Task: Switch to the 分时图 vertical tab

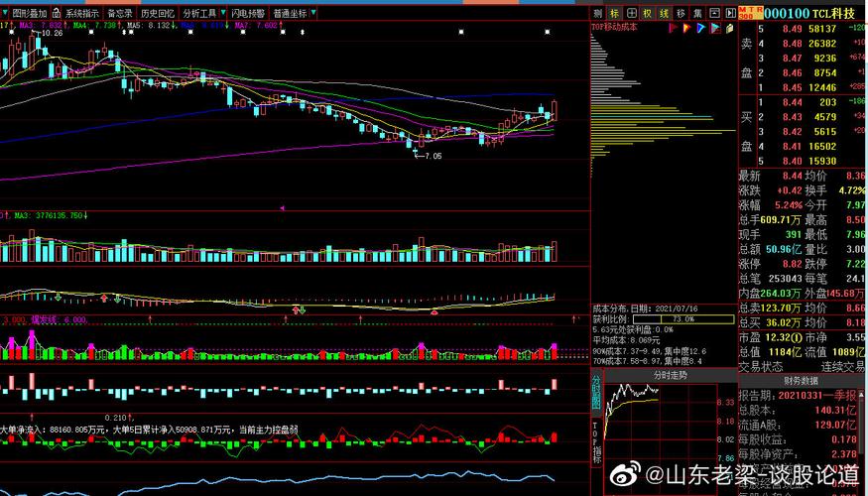Action: (596, 392)
